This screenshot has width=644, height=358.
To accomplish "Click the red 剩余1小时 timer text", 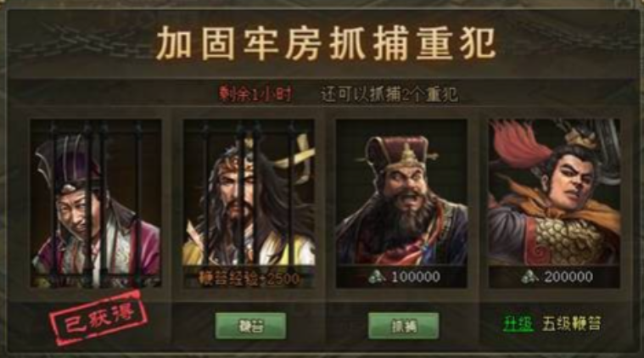I will pos(255,94).
